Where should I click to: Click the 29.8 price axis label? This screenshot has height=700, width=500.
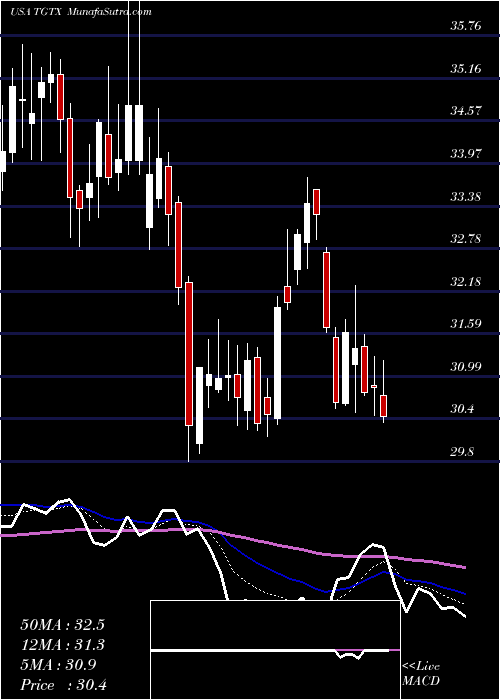[x=462, y=452]
